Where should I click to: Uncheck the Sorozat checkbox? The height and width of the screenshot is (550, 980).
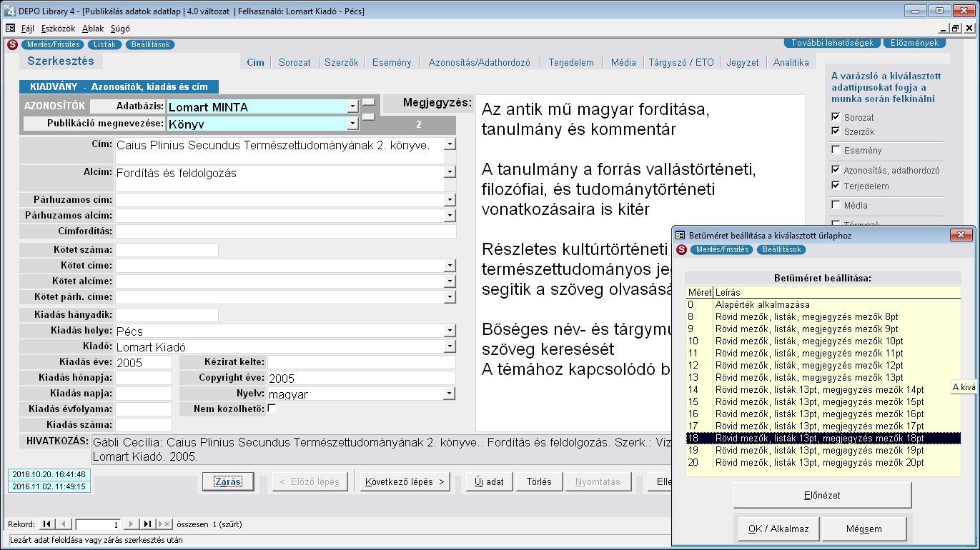click(836, 117)
